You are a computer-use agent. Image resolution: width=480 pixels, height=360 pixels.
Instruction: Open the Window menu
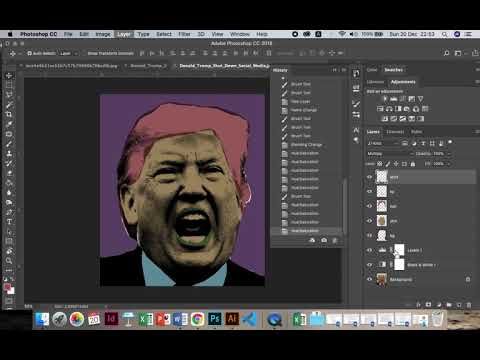pos(239,34)
